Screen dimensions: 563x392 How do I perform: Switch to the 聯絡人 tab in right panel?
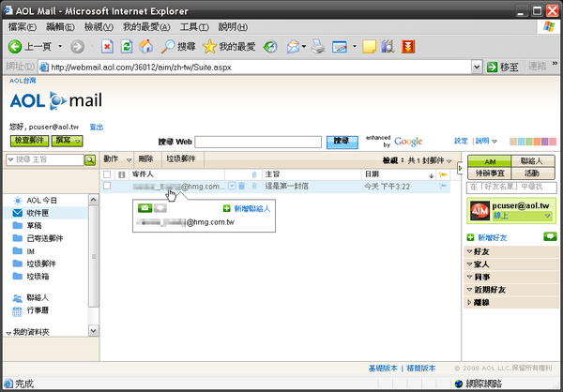point(532,161)
